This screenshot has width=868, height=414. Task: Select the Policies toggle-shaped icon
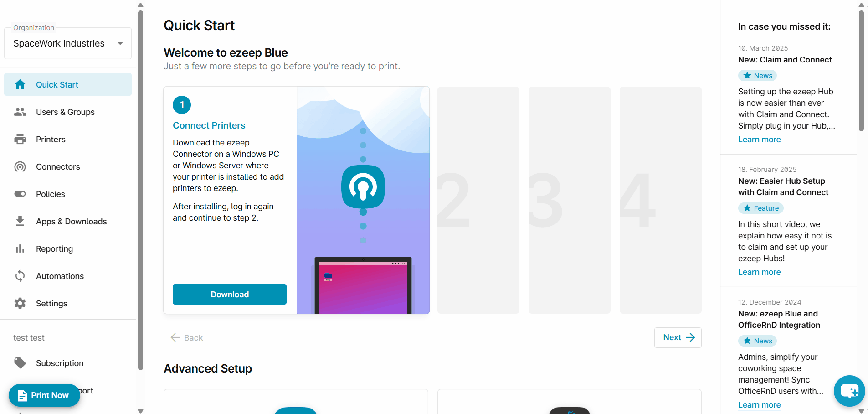pyautogui.click(x=20, y=194)
